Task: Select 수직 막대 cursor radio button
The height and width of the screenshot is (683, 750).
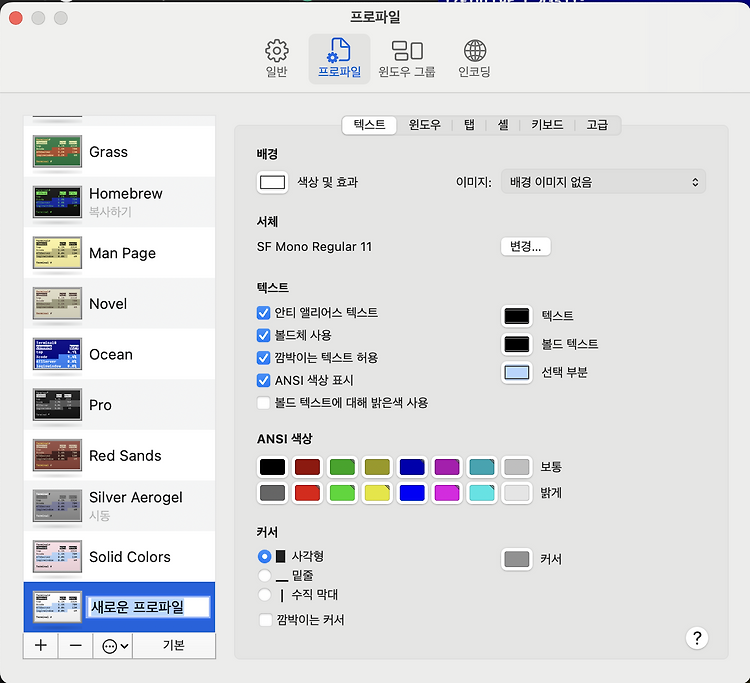Action: click(264, 595)
